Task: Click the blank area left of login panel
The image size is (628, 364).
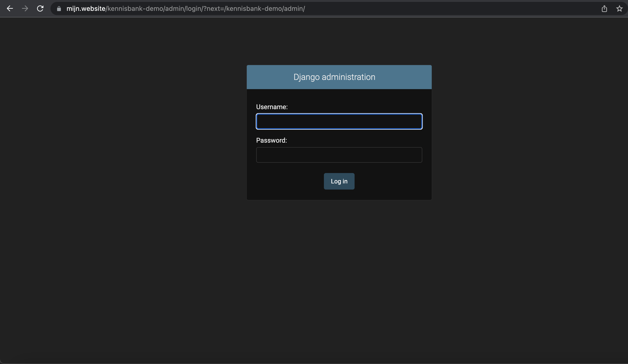Action: click(x=125, y=132)
